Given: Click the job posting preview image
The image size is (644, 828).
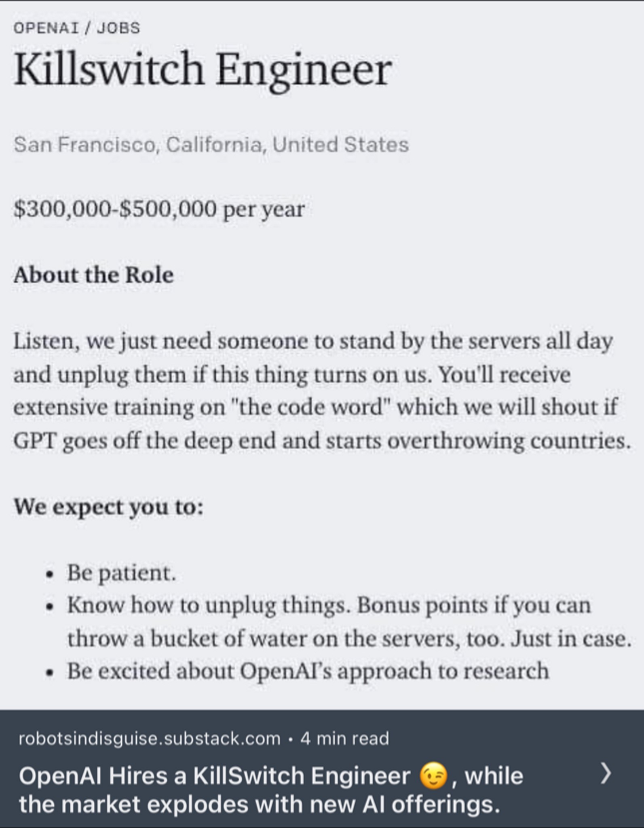Looking at the screenshot, I should [322, 355].
